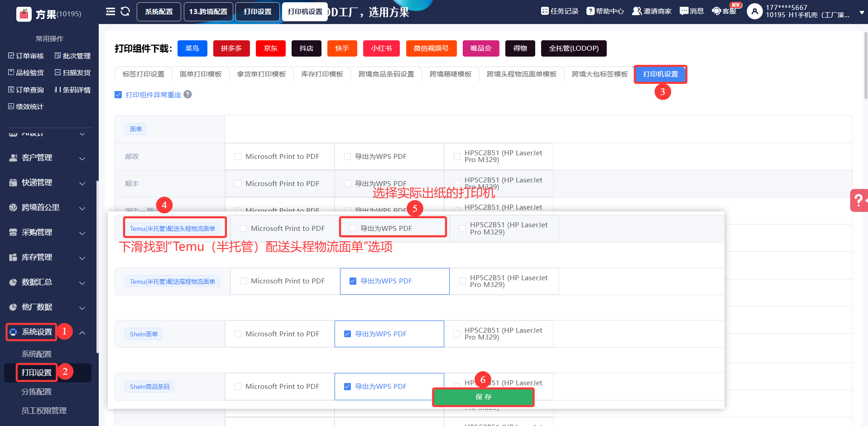Screen dimensions: 868x426
Task: Download 菜鸟 print component
Action: point(192,48)
